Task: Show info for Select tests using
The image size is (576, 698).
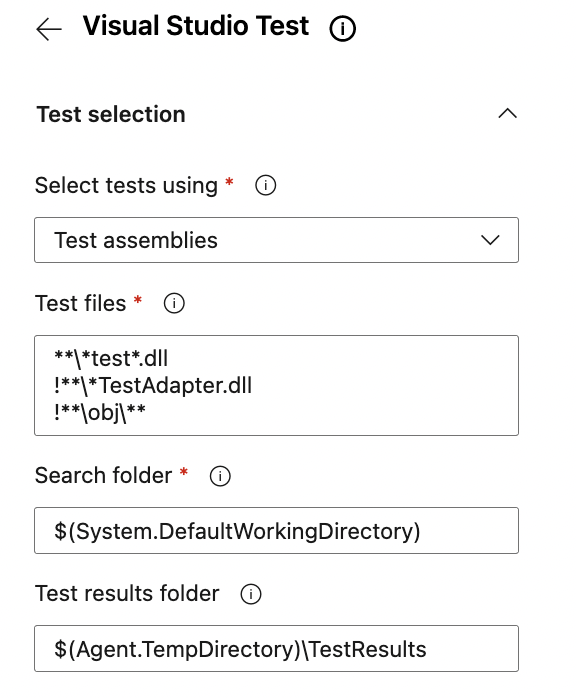Action: coord(266,185)
